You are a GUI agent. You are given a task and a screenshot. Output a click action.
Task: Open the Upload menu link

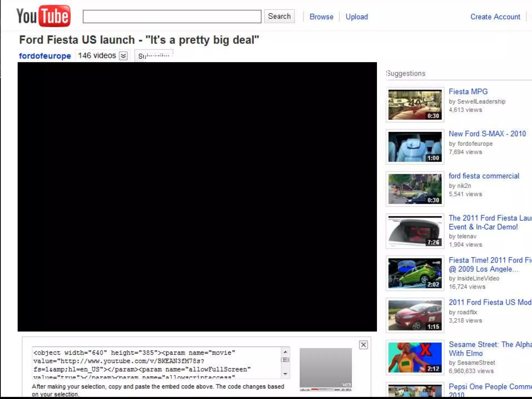357,17
